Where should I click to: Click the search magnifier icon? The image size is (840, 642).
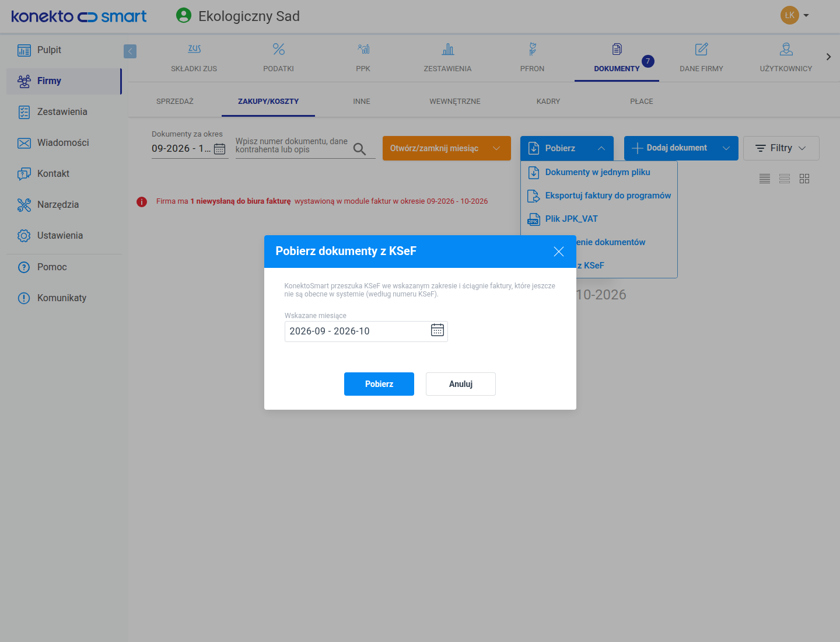pyautogui.click(x=360, y=149)
